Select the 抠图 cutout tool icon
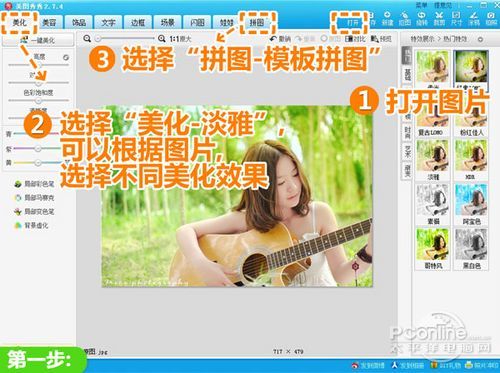Screen dimensions: 500x373 pos(405,19)
